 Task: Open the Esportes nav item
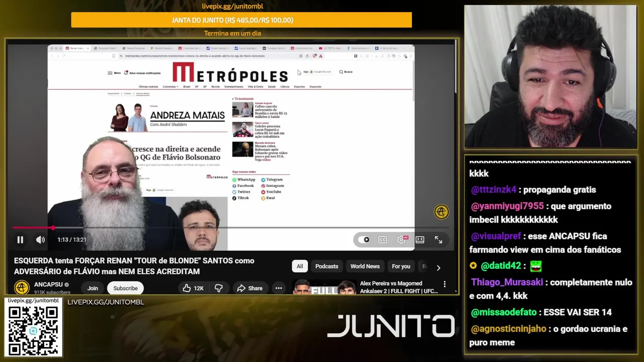tap(299, 86)
